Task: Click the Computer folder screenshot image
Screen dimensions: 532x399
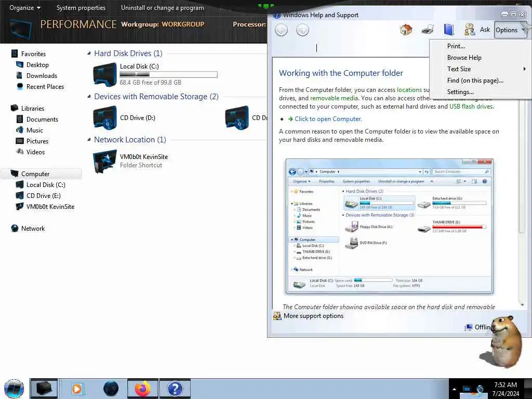Action: pyautogui.click(x=389, y=226)
